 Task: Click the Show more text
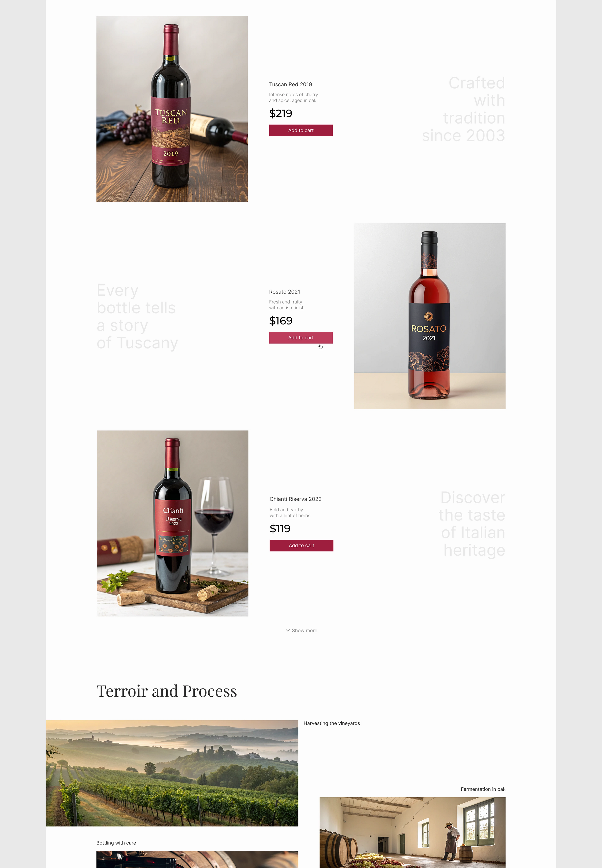304,630
